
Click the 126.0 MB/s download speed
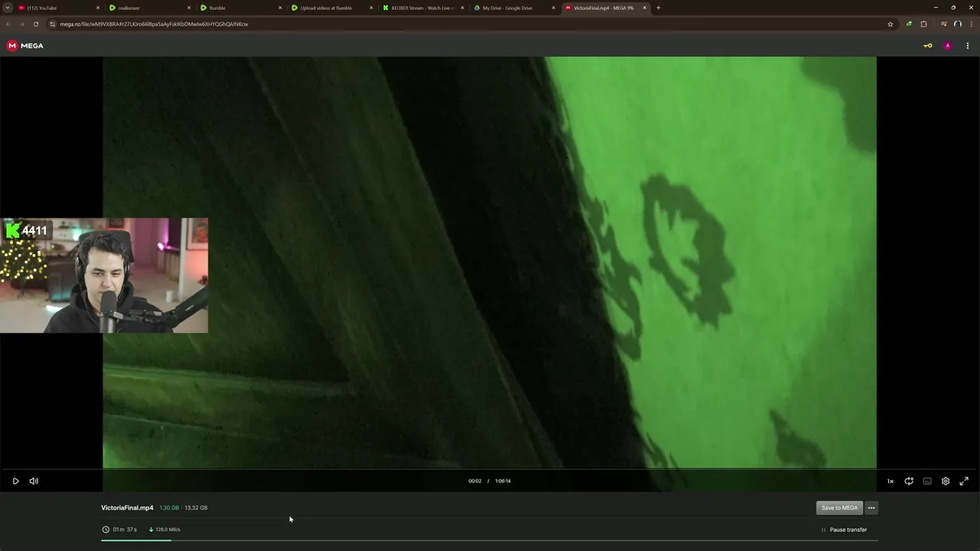click(168, 530)
